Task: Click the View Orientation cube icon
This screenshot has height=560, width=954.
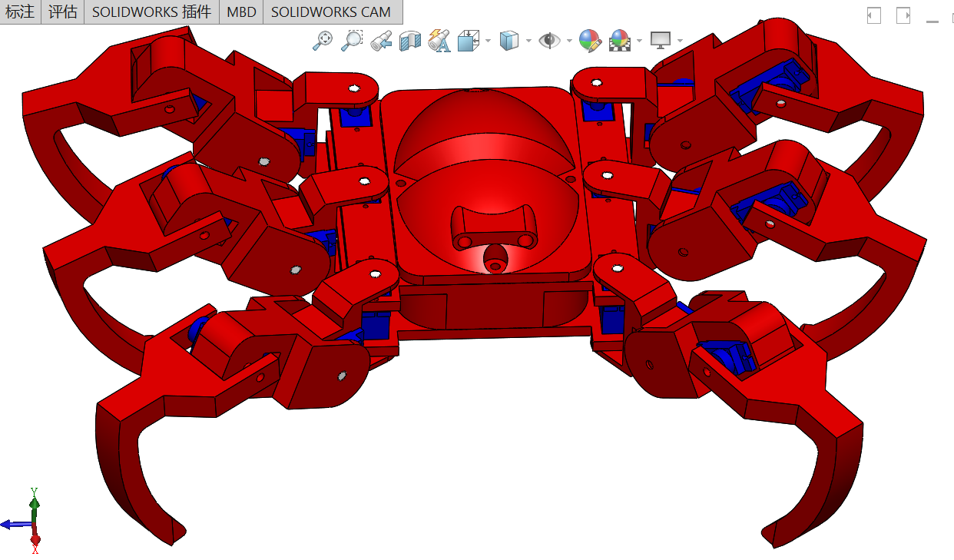Action: pos(467,40)
